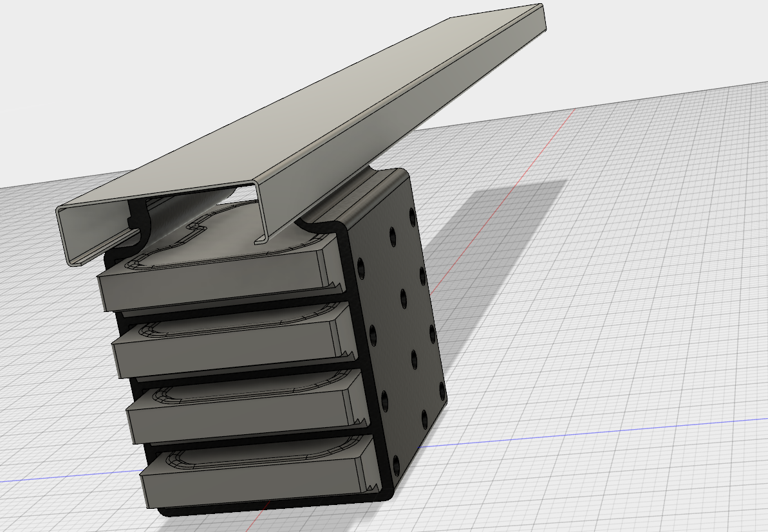
Task: Select the front face of the second drive tray from top
Action: pyautogui.click(x=228, y=351)
